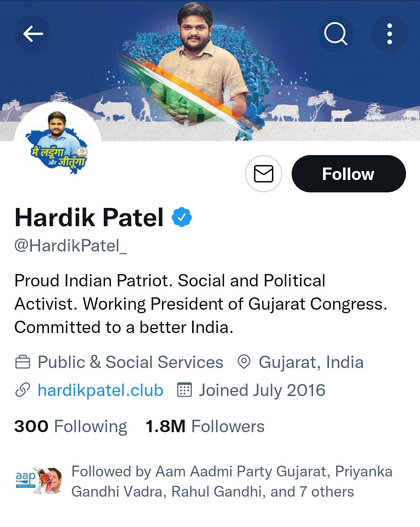The image size is (420, 527).
Task: Tap the location pin icon
Action: pos(244,362)
